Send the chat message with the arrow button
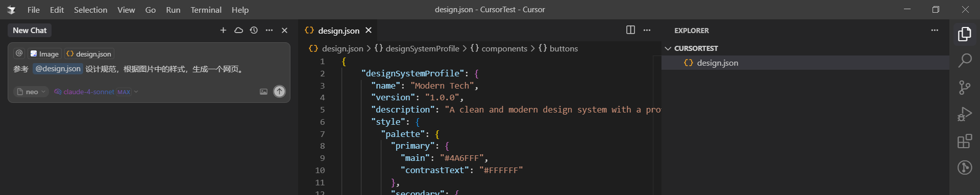This screenshot has width=980, height=195. [279, 92]
